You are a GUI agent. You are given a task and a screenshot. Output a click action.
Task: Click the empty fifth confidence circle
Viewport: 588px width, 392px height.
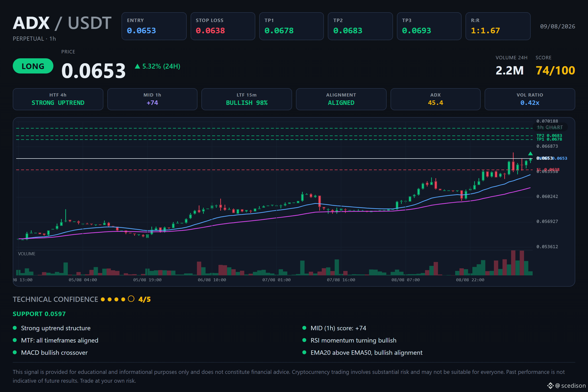pyautogui.click(x=131, y=299)
